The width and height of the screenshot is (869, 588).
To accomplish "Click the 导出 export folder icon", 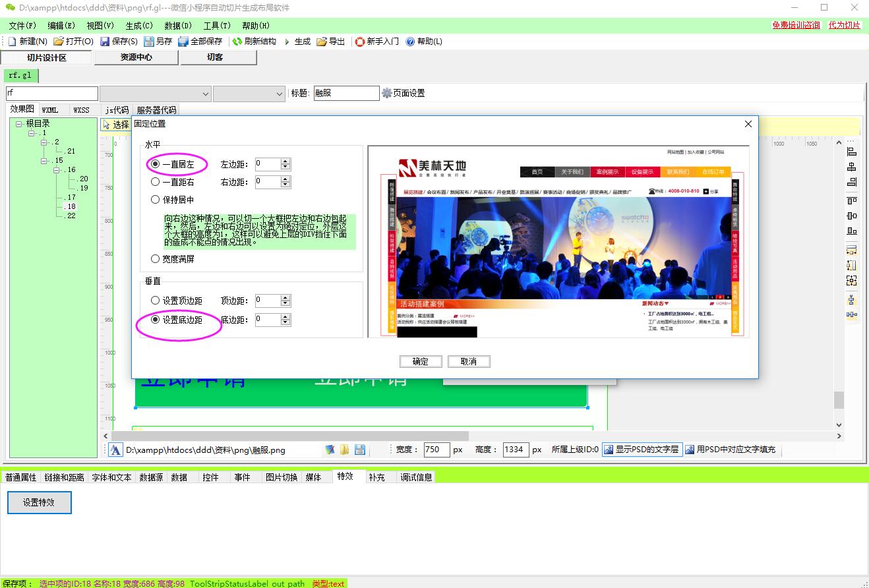I will coord(322,42).
